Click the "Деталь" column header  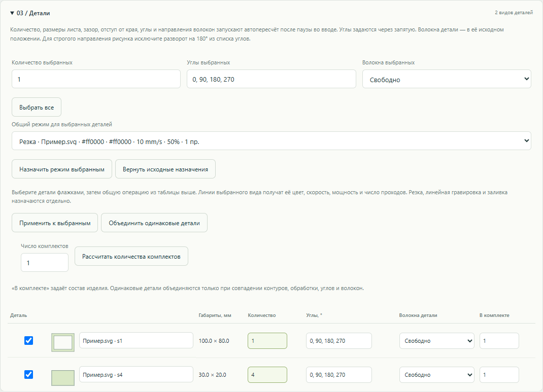[19, 315]
